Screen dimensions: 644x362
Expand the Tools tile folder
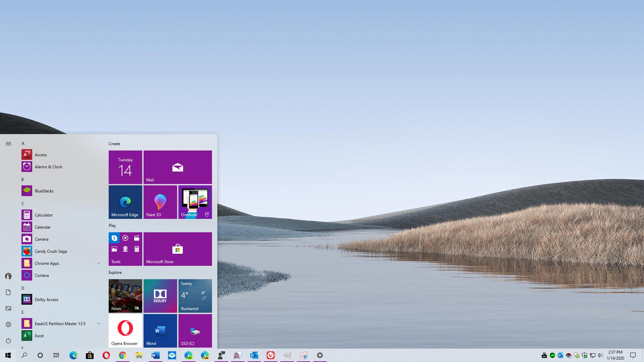tap(125, 249)
